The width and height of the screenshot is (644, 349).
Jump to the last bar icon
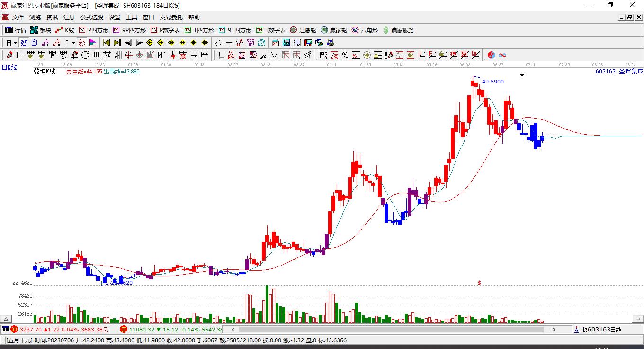pyautogui.click(x=117, y=43)
